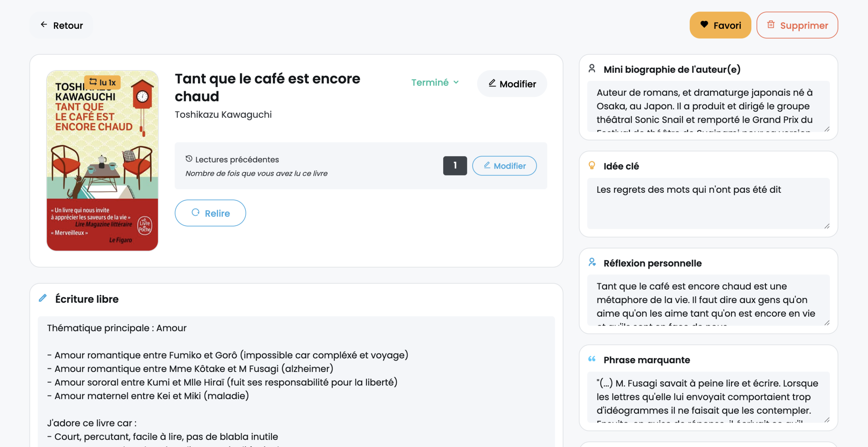Click the heart icon in Favori button
This screenshot has width=868, height=447.
704,24
